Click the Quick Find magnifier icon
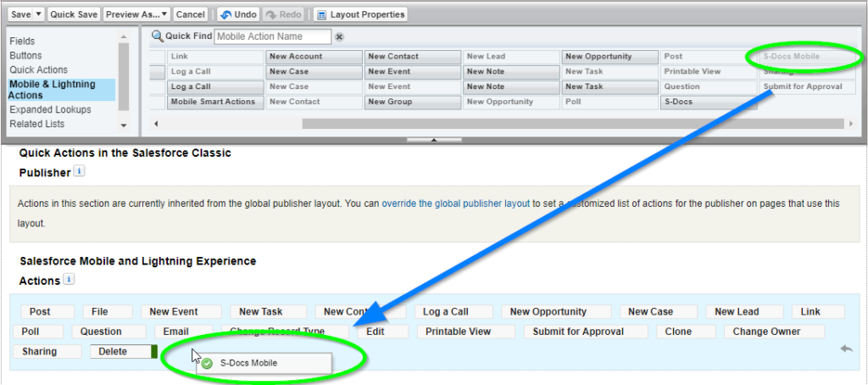 (157, 36)
